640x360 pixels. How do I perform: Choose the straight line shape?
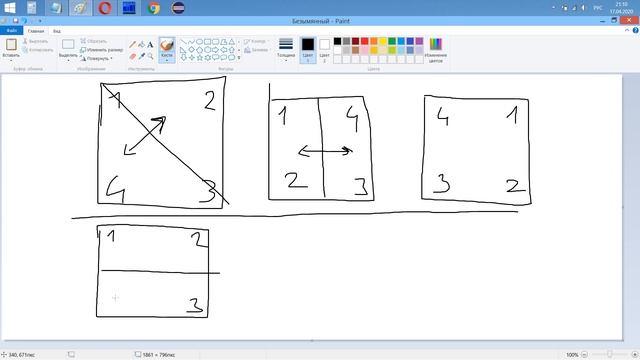pyautogui.click(x=184, y=42)
